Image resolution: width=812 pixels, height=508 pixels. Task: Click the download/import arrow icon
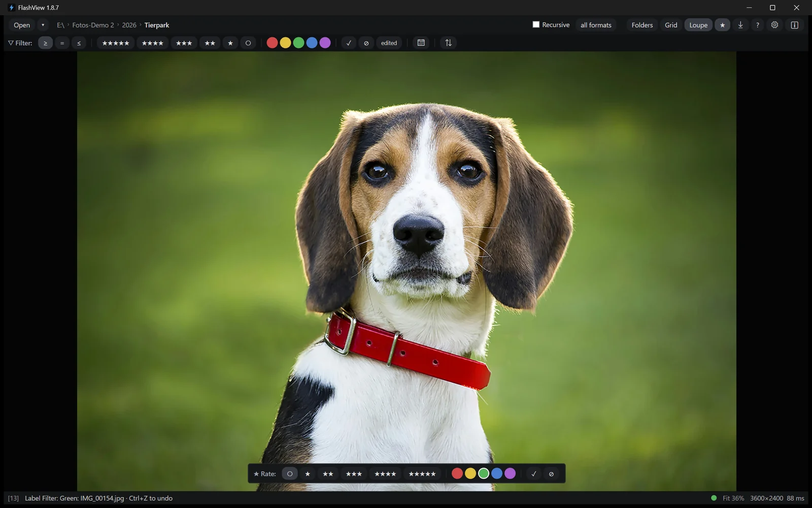740,25
